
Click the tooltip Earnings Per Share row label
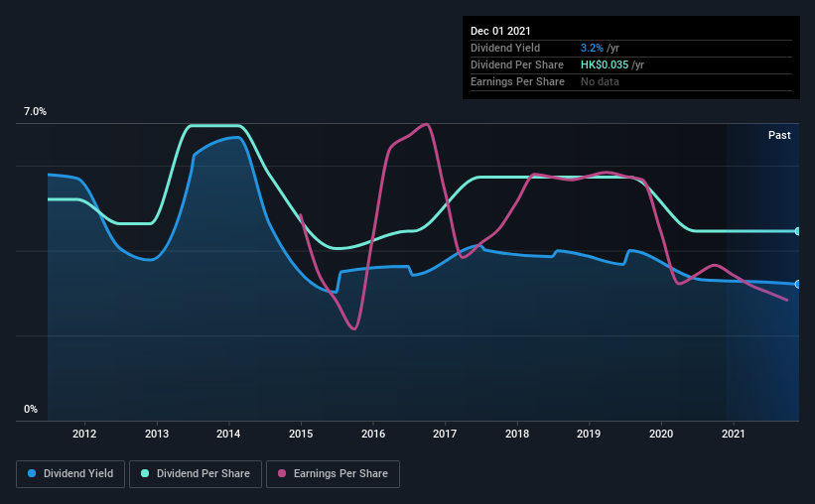518,81
